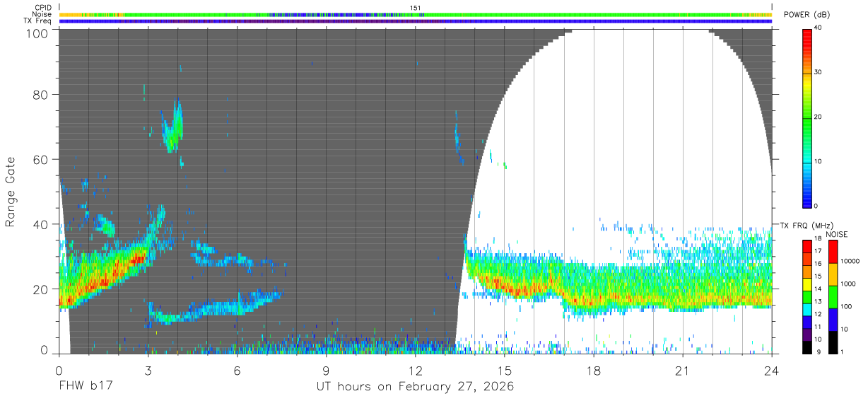
Task: Click the NOISE color scale
Action: pyautogui.click(x=833, y=296)
